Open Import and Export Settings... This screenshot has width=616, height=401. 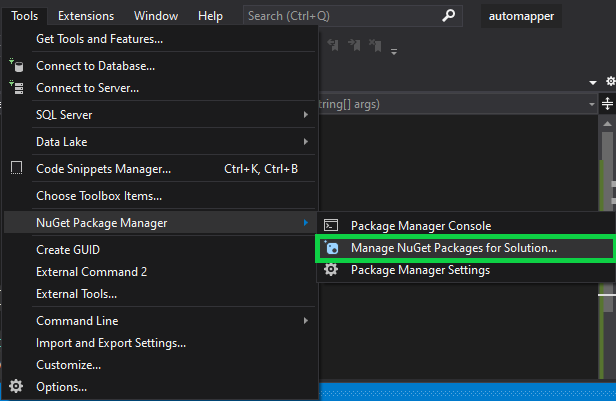(161, 343)
